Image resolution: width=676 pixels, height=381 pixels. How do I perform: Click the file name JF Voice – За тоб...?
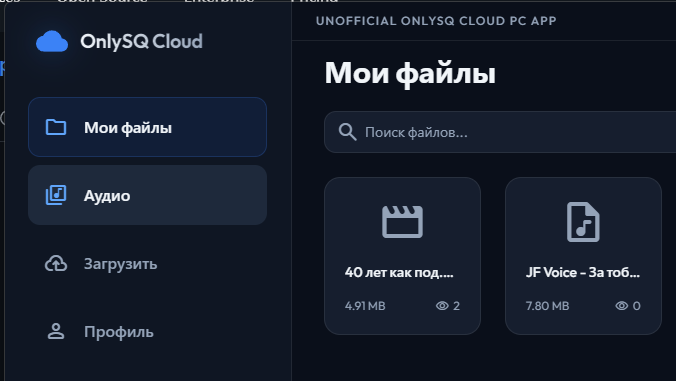click(583, 272)
